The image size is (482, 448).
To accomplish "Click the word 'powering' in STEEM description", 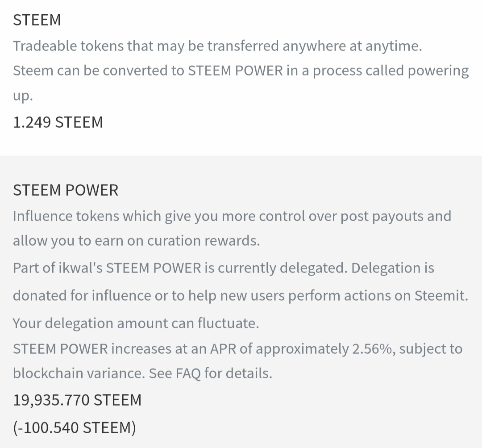I will click(438, 71).
